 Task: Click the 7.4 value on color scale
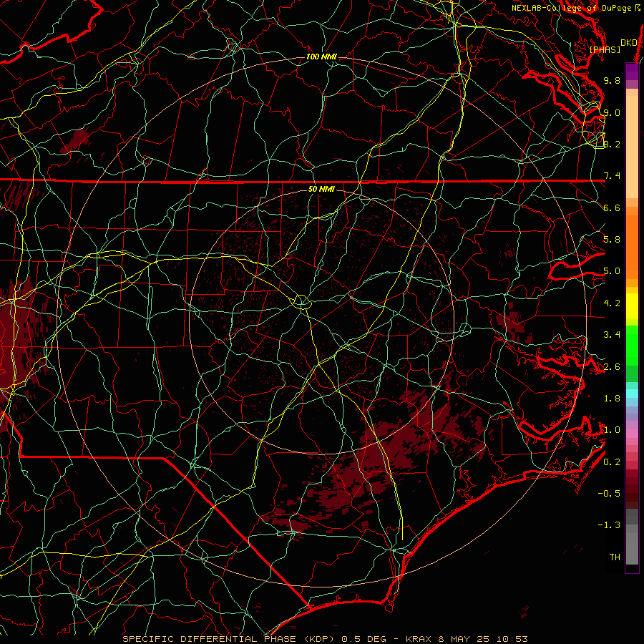(x=612, y=176)
